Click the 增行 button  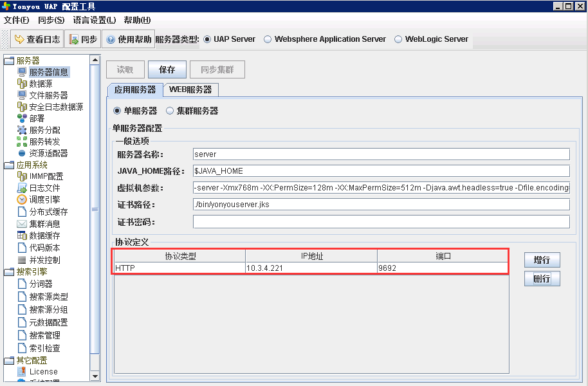coord(542,259)
